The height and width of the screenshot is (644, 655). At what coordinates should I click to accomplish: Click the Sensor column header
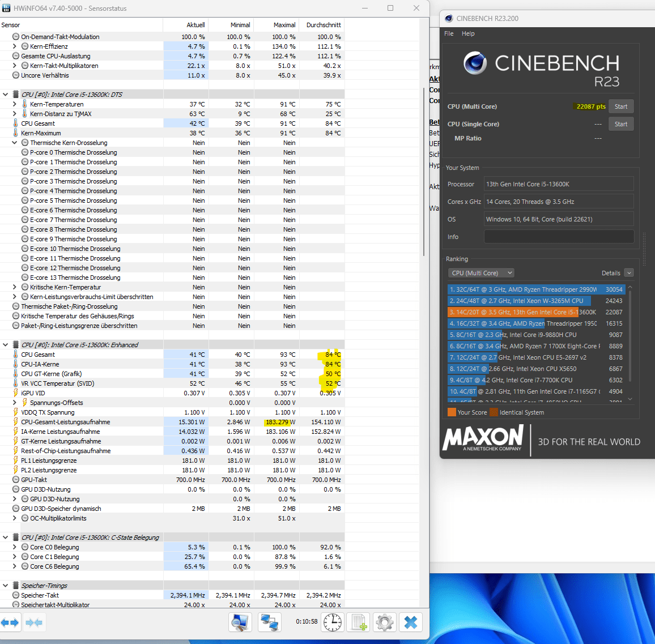82,25
